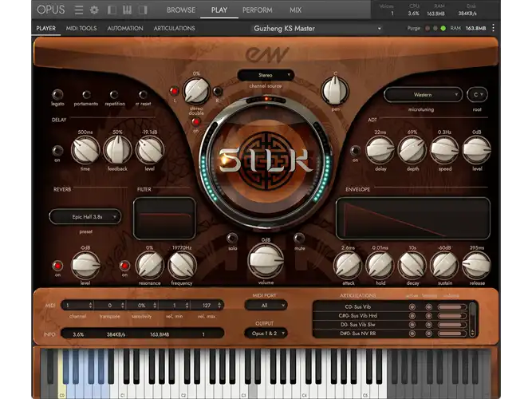The height and width of the screenshot is (399, 532).
Task: Activate the D0- Sus Vib Slw articulation toggle
Action: [412, 325]
